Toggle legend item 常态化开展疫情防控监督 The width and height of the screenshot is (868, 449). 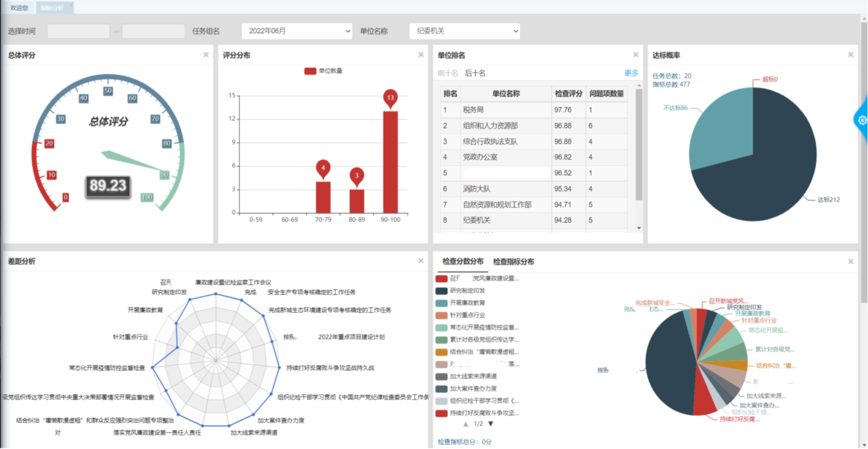[477, 327]
